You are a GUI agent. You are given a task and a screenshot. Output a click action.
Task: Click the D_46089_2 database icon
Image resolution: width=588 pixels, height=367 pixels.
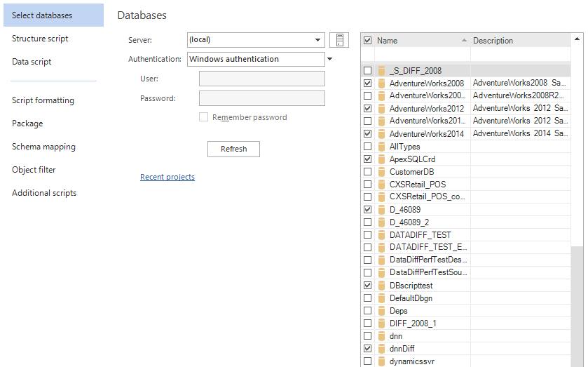(x=381, y=222)
